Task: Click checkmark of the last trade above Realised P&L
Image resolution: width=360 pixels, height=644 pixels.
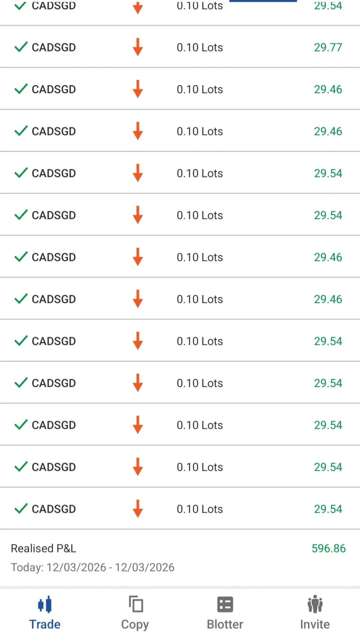Action: tap(21, 509)
